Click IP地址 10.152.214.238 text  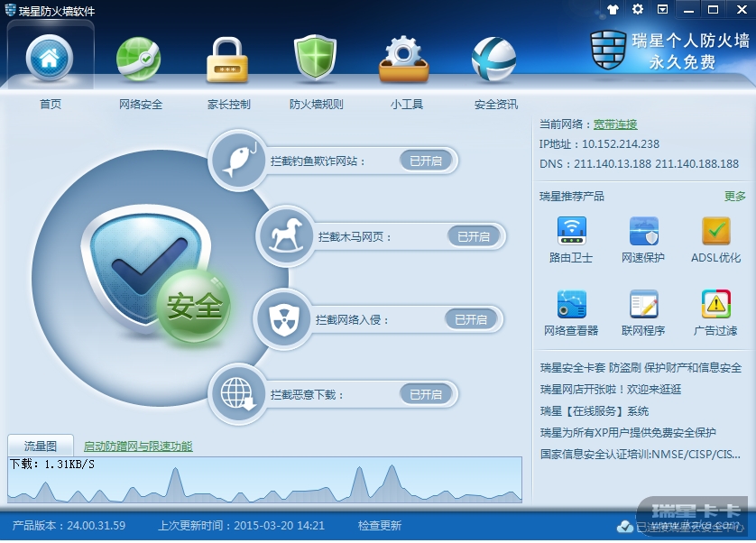[599, 143]
